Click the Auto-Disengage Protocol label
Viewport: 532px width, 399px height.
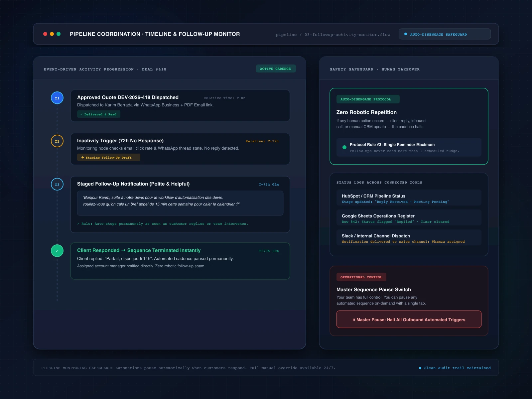point(368,99)
